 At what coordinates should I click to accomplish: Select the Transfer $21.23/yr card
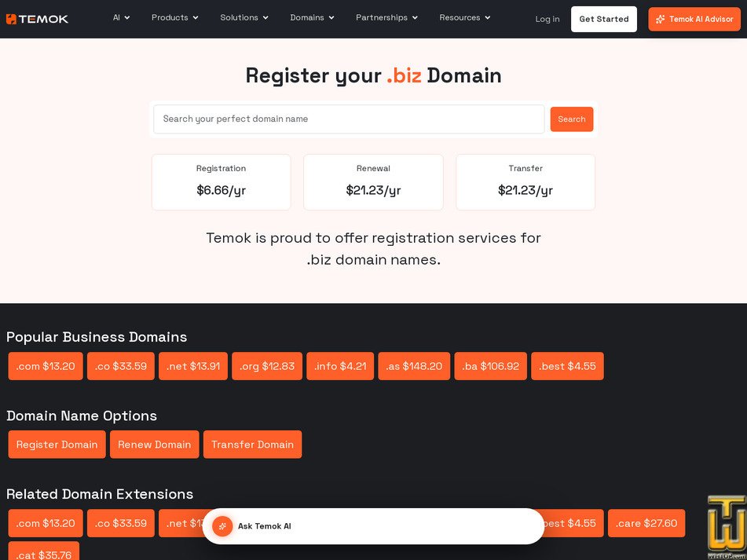pos(525,182)
